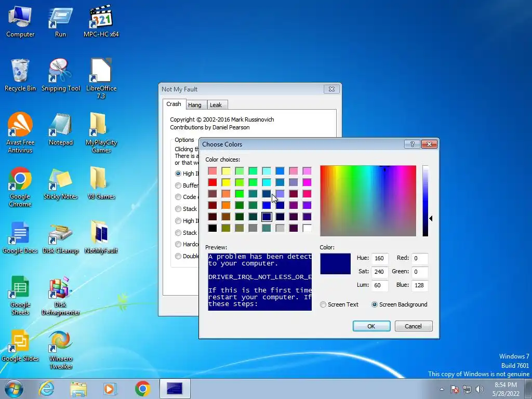Viewport: 532px width, 399px height.
Task: Launch MPC-HC x64 desktop icon
Action: pyautogui.click(x=101, y=21)
